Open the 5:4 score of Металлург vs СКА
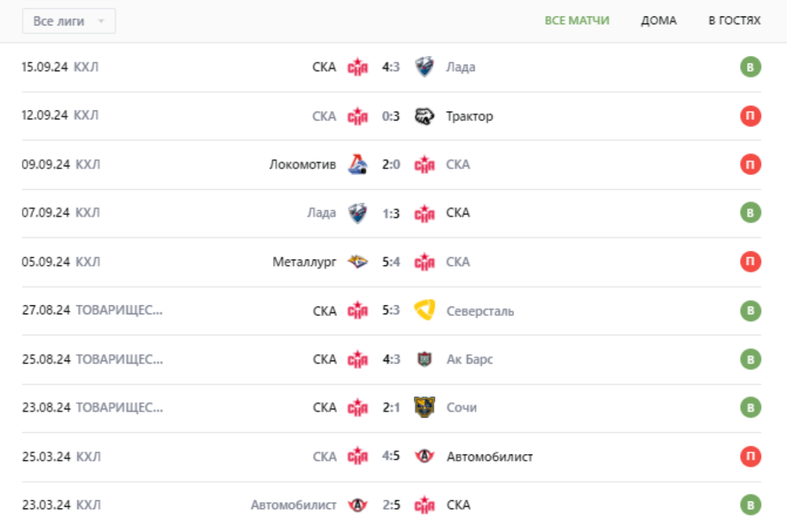 pyautogui.click(x=391, y=262)
